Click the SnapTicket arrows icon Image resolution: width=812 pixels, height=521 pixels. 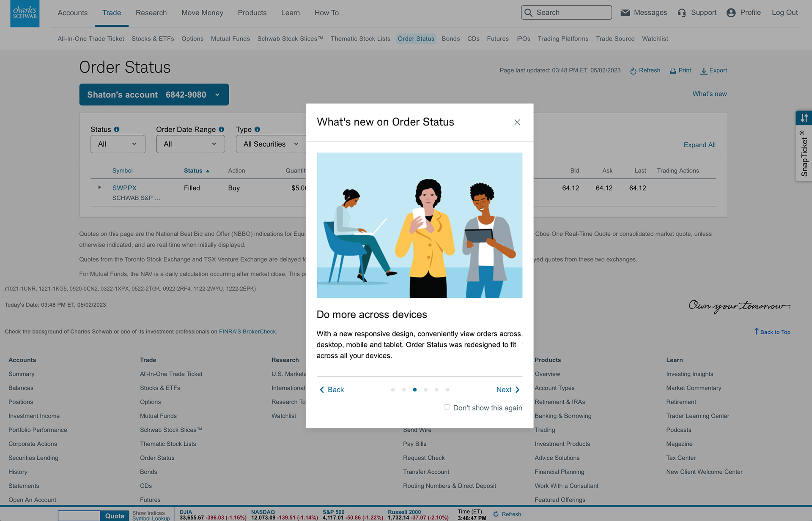pyautogui.click(x=804, y=118)
